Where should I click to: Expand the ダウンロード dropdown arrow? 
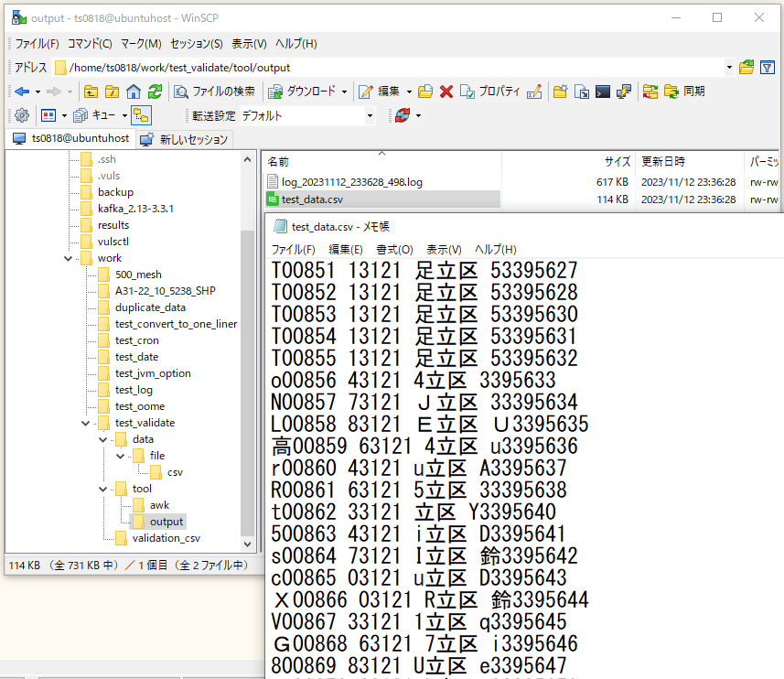tap(342, 92)
